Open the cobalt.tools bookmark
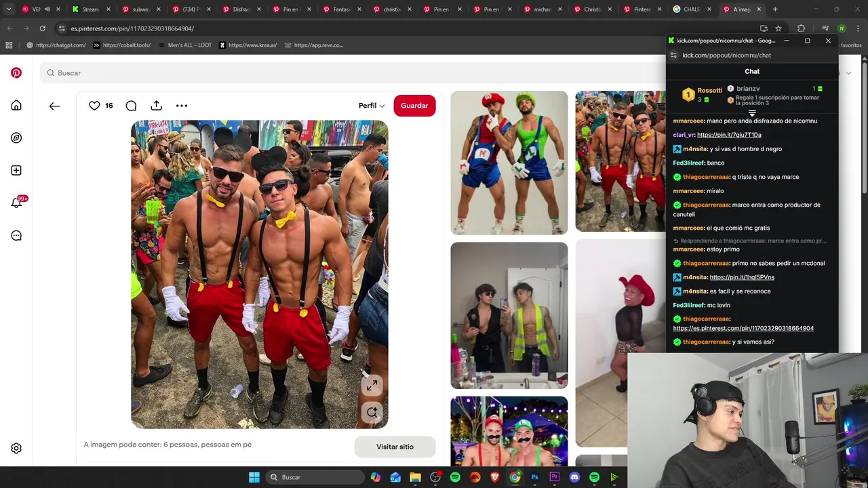868x488 pixels. click(122, 45)
